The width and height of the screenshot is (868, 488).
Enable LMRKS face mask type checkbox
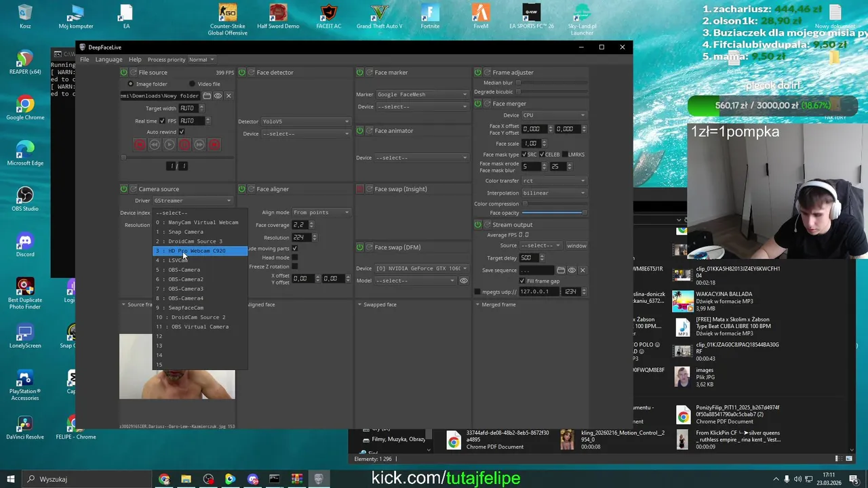pyautogui.click(x=564, y=155)
